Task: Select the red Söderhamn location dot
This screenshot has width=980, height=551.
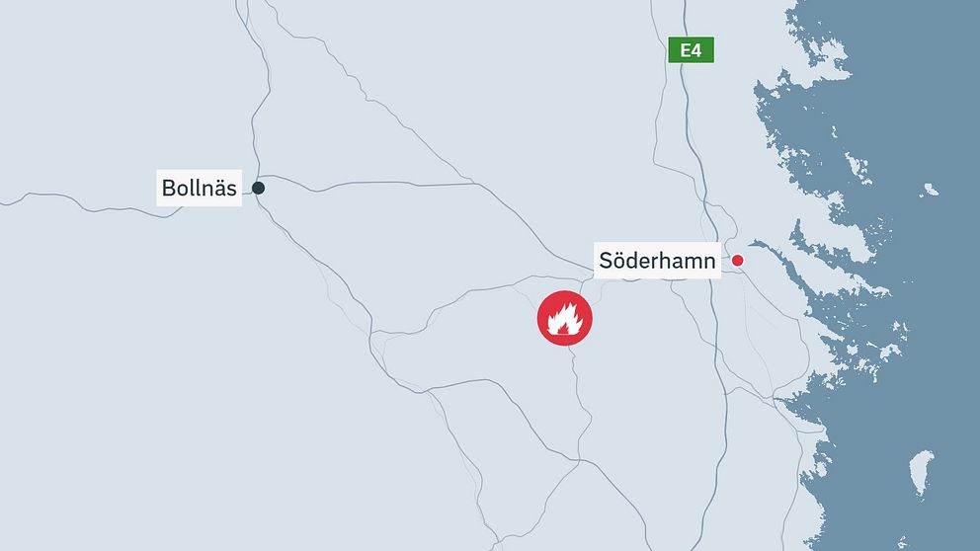Action: coord(738,261)
